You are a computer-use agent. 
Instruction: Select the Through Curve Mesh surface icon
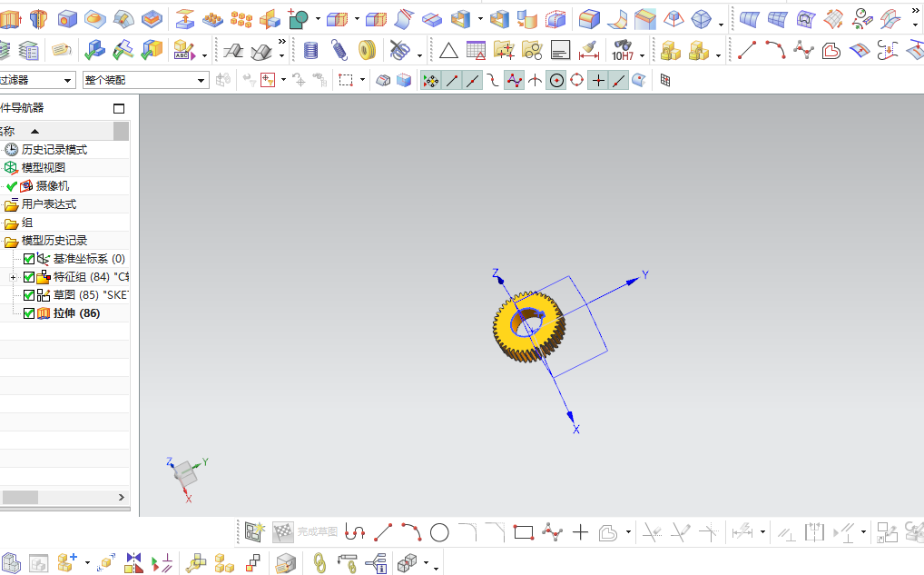point(777,19)
